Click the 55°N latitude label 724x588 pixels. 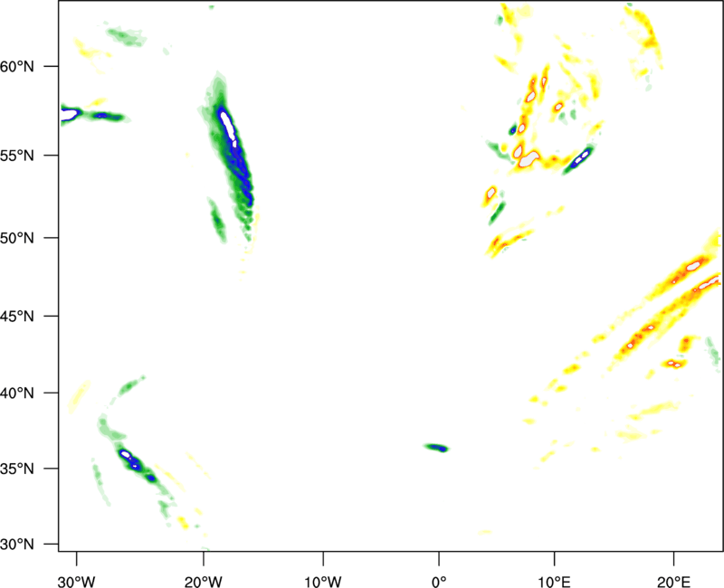tap(17, 155)
